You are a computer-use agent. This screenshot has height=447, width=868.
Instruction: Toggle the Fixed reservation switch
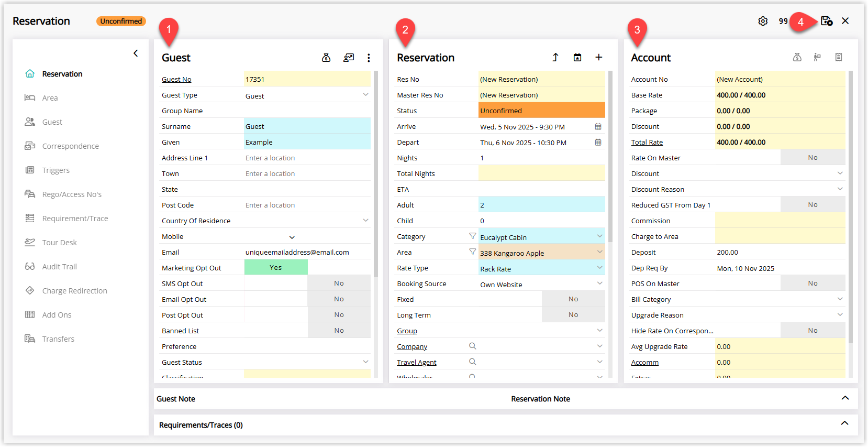[x=542, y=299]
